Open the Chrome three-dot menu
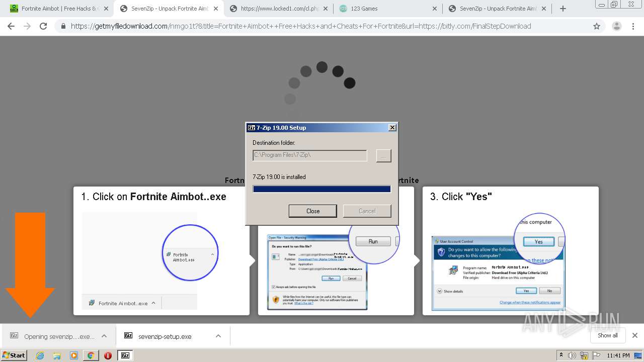 (633, 26)
